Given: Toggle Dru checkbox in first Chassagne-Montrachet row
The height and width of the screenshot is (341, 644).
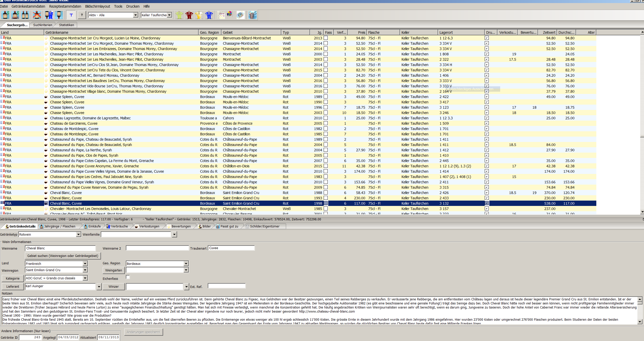Looking at the screenshot, I should [486, 38].
